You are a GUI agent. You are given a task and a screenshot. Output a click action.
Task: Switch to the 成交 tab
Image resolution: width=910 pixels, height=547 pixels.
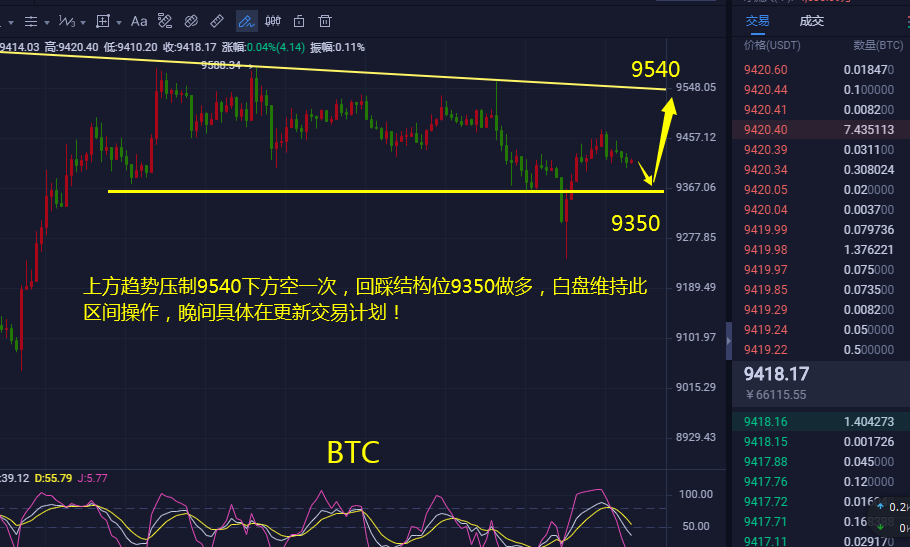tap(811, 21)
